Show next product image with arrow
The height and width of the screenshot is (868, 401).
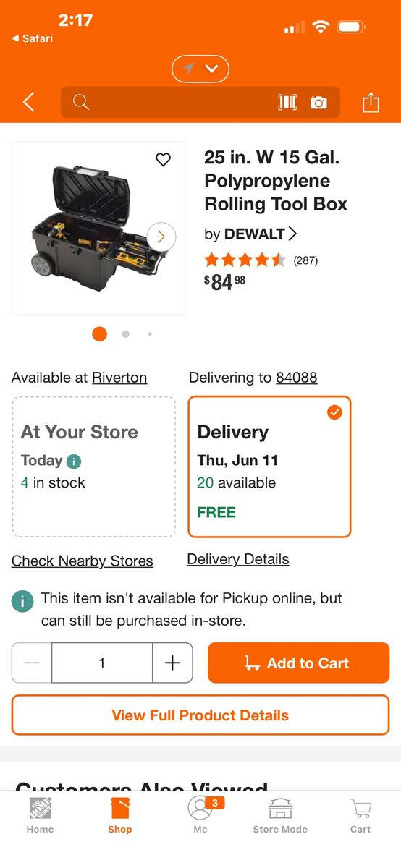pos(161,236)
